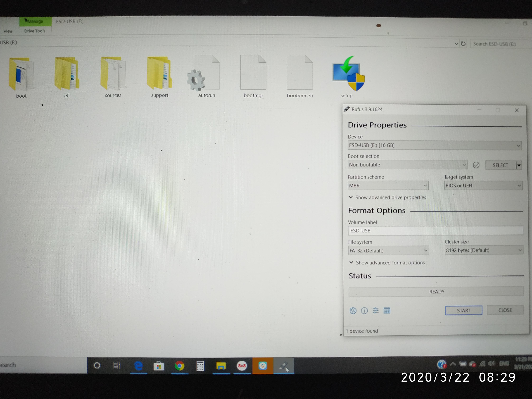Click the orange highlighted taskbar app icon
This screenshot has height=399, width=532.
[263, 366]
